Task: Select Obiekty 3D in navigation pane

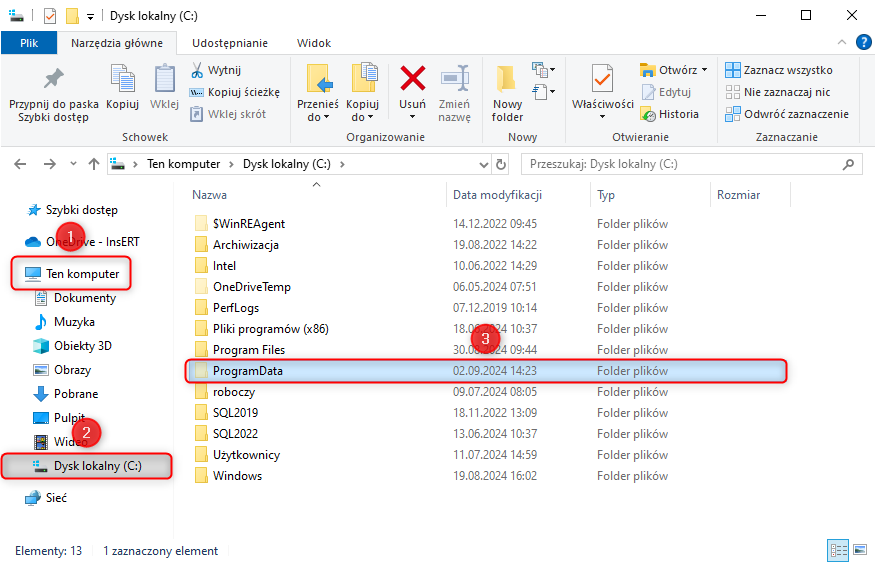Action: [73, 346]
